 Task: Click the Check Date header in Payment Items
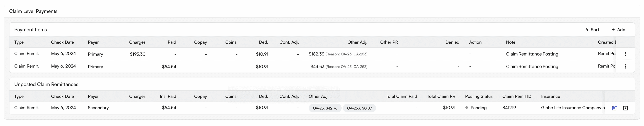click(x=62, y=42)
